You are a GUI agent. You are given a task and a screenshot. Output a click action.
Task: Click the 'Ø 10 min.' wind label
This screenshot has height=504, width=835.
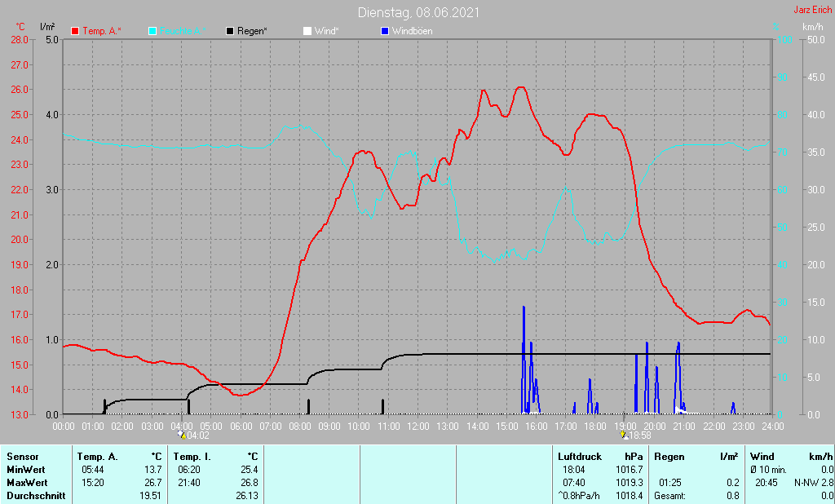(768, 470)
